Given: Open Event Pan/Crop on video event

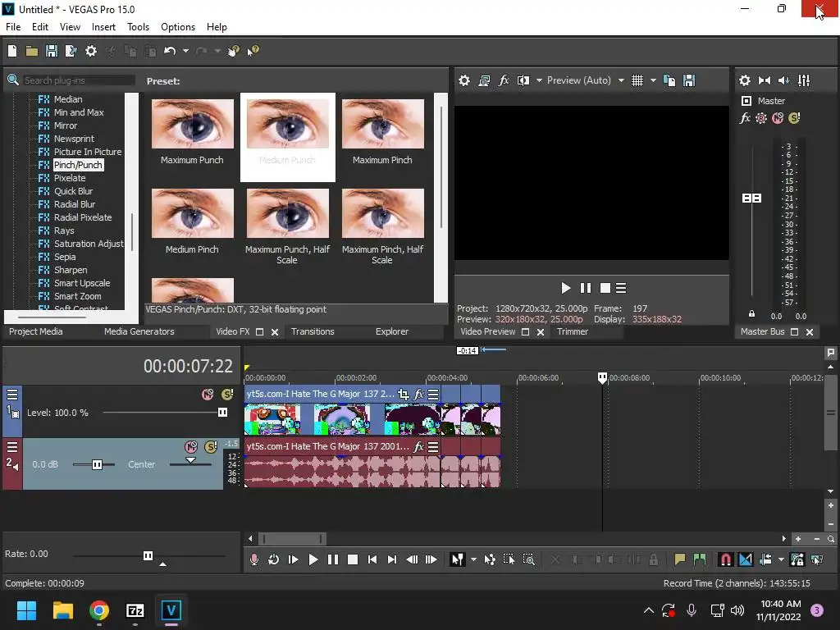Looking at the screenshot, I should (x=404, y=395).
